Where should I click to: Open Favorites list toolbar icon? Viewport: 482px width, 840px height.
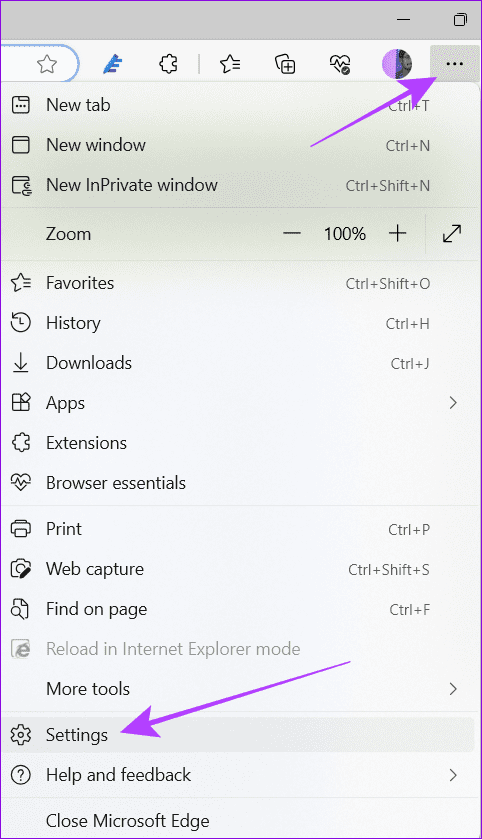230,65
